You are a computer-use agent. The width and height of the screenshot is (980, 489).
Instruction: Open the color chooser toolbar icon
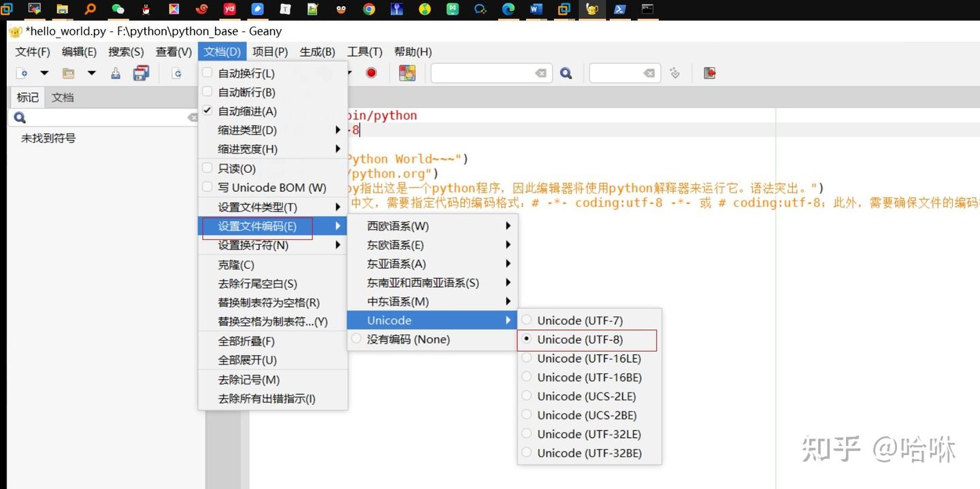[x=407, y=73]
